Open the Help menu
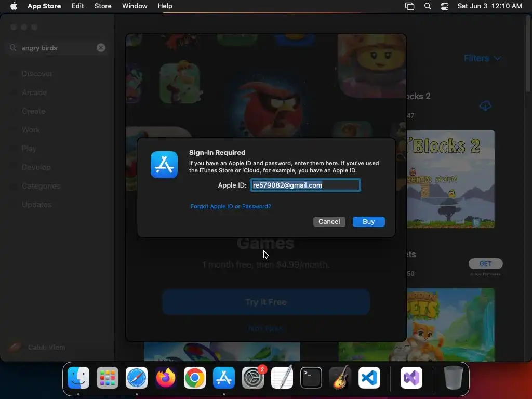The image size is (532, 399). (x=165, y=6)
